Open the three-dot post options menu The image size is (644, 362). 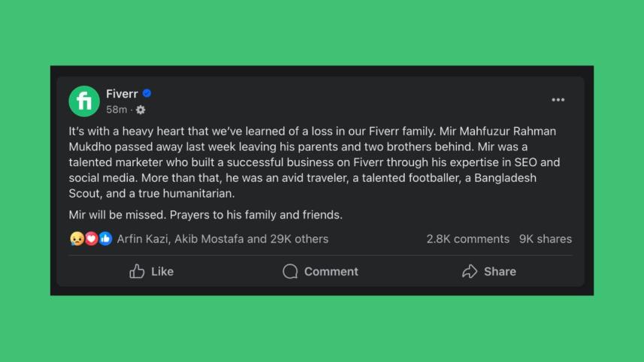click(x=558, y=100)
